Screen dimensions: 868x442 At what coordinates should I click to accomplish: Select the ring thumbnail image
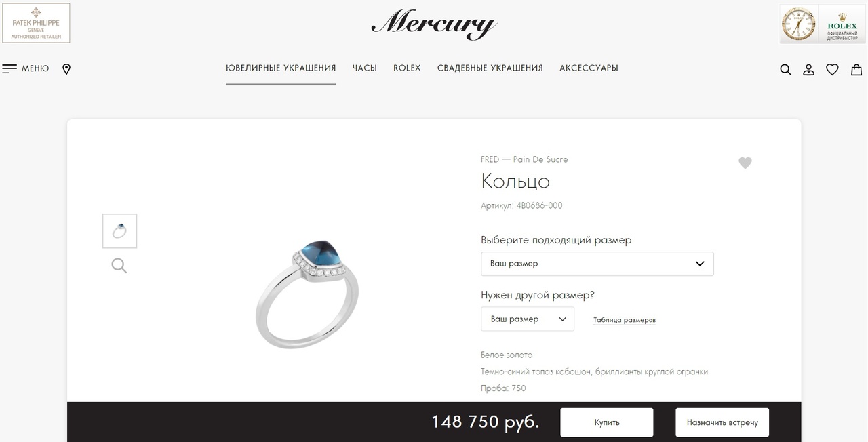pyautogui.click(x=119, y=231)
